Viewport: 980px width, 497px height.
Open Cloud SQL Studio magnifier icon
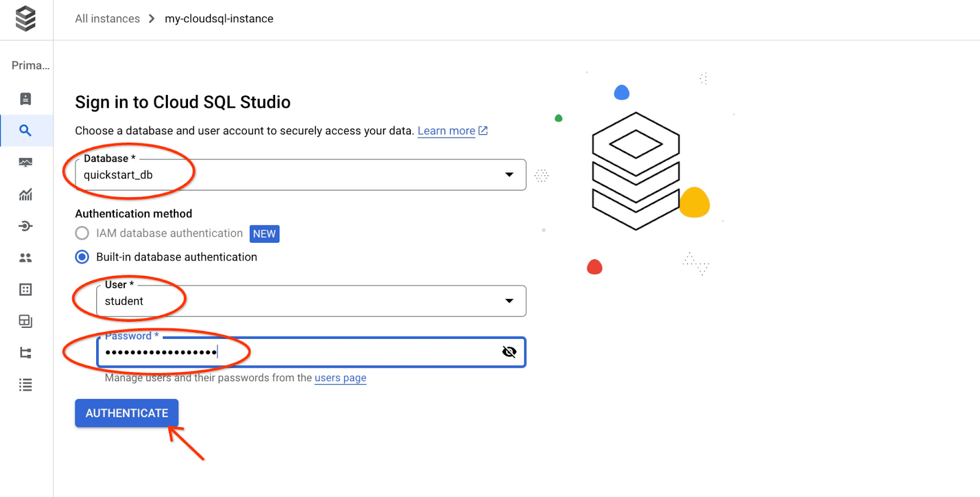(26, 131)
